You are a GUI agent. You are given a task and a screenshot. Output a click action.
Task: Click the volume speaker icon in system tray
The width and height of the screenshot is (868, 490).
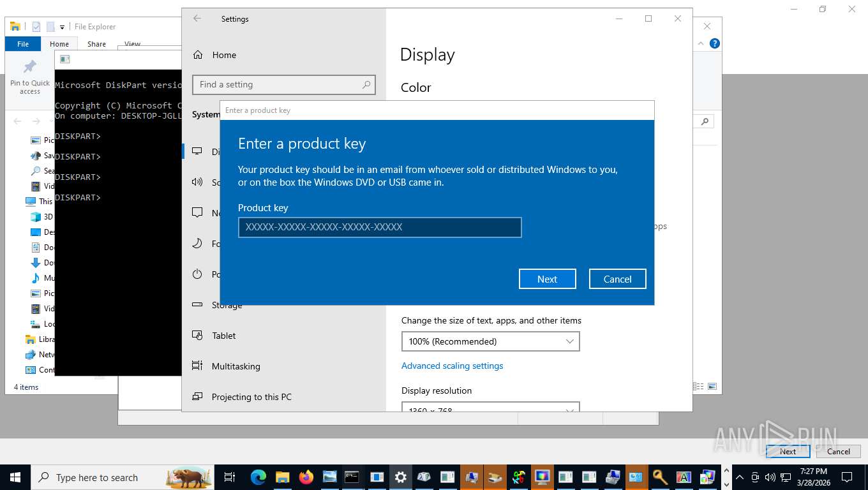(770, 477)
